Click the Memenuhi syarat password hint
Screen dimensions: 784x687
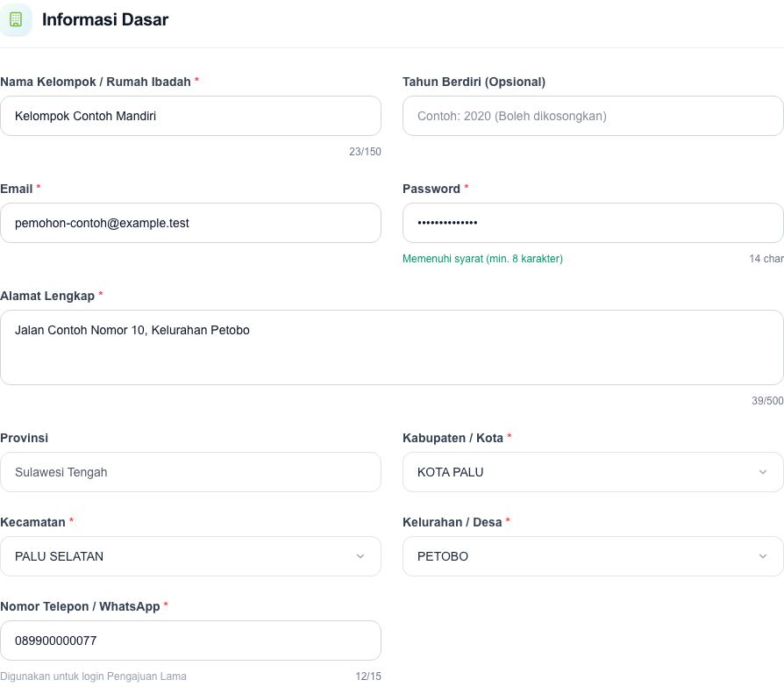click(x=482, y=259)
